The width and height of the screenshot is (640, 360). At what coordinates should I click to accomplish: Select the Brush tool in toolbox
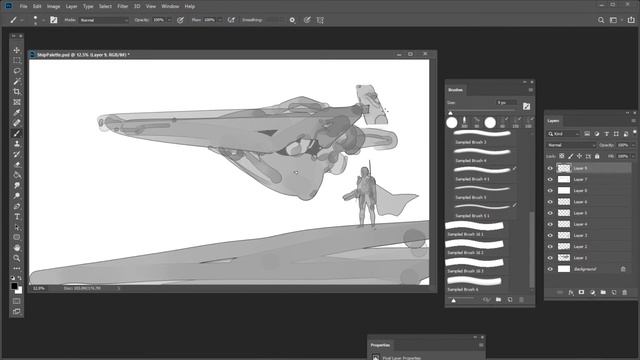click(x=17, y=133)
